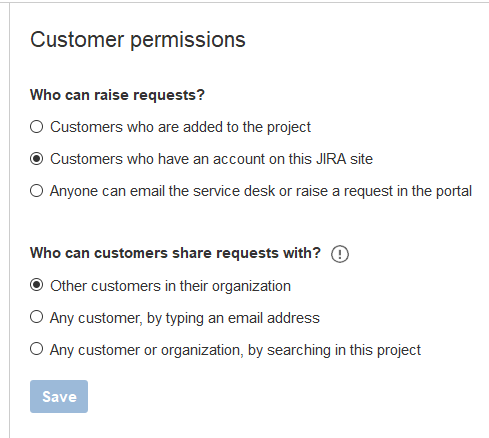Click the 'Who can customers share requests with?' heading
489x438 pixels.
coord(175,253)
